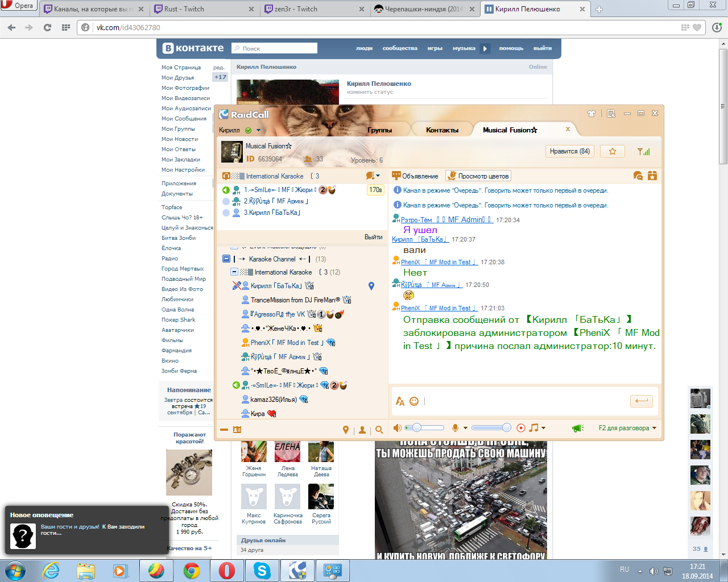
Task: Click Выйти to leave the queue
Action: pos(373,237)
